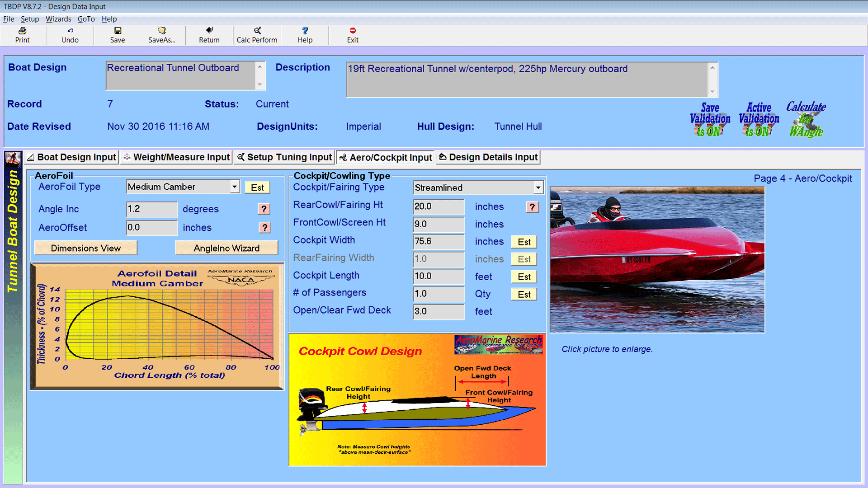Screen dimensions: 868x488
Task: Save the current design via toolbar icon
Action: [x=117, y=35]
